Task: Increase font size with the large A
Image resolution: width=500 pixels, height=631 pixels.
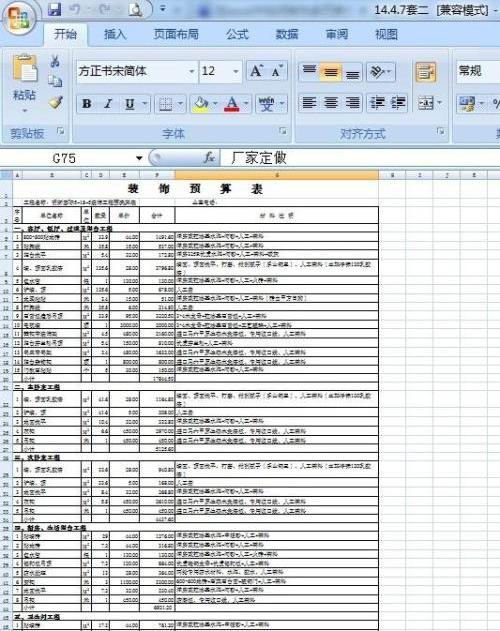Action: [256, 71]
